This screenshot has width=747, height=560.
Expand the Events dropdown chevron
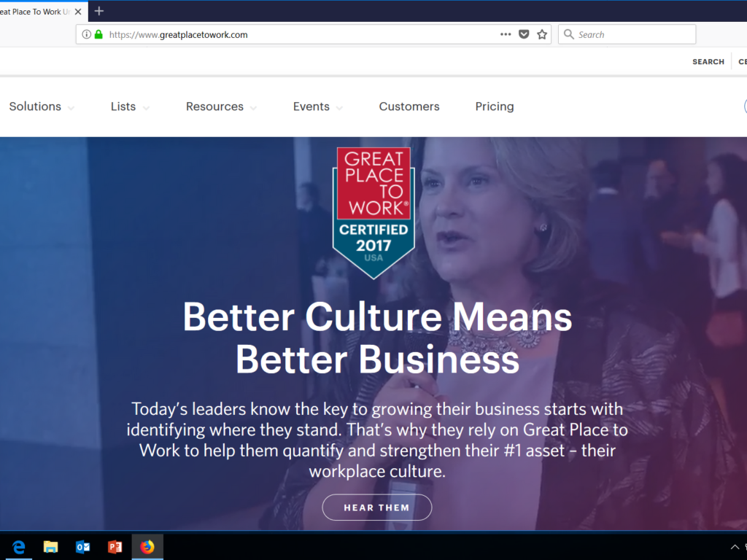[x=339, y=108]
